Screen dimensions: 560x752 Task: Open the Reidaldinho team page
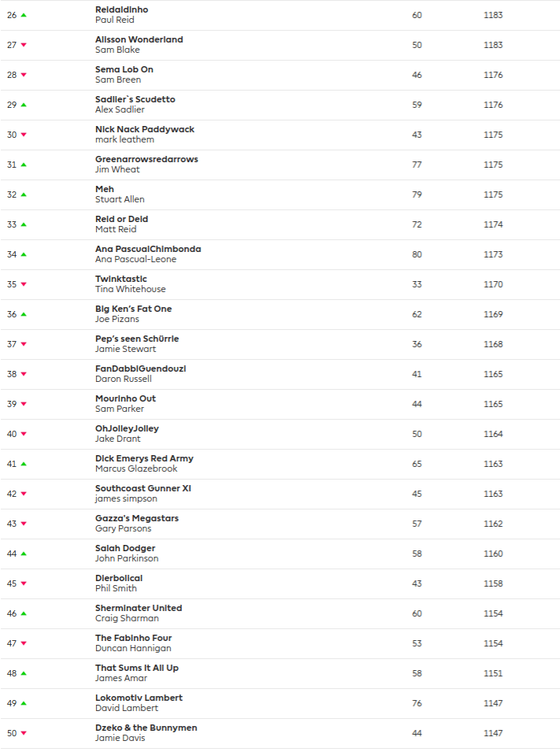tap(121, 9)
